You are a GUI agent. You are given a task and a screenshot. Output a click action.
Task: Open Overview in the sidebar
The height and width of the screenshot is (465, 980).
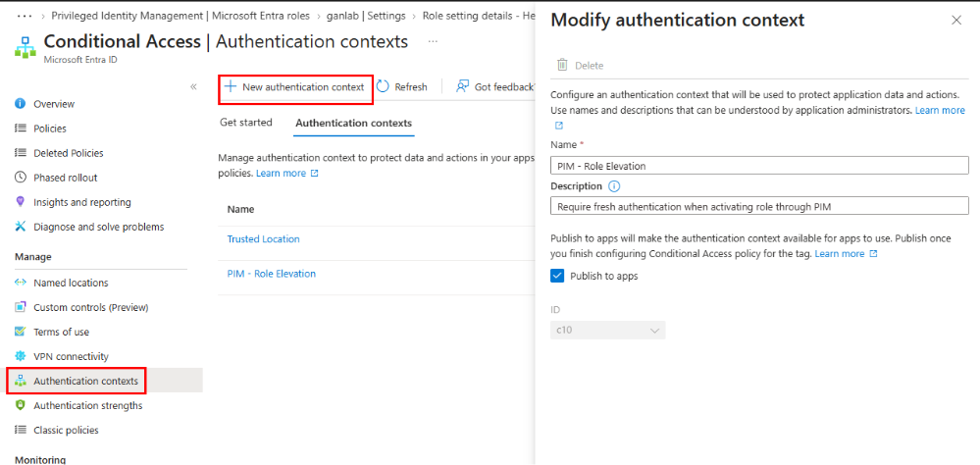point(54,104)
